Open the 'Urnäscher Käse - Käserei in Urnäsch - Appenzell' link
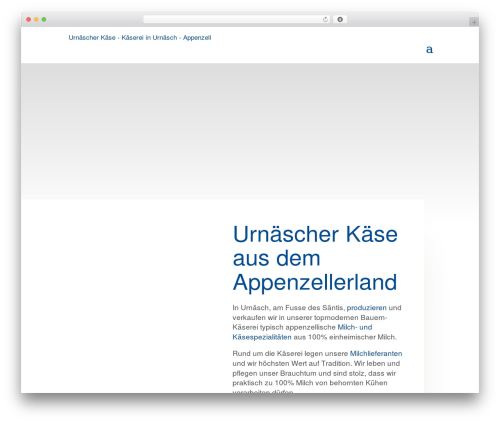500x423 pixels. pyautogui.click(x=140, y=38)
